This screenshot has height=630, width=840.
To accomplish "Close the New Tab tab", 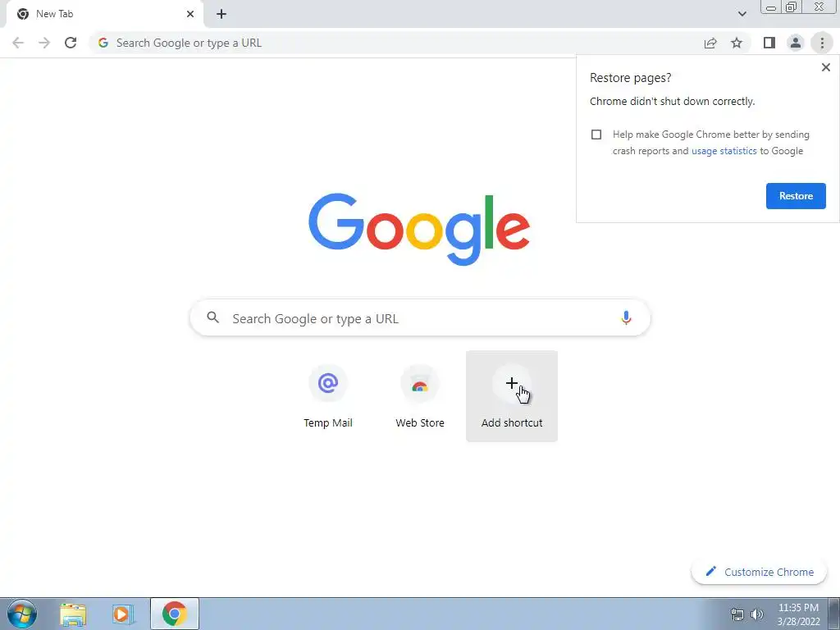I will (x=190, y=14).
